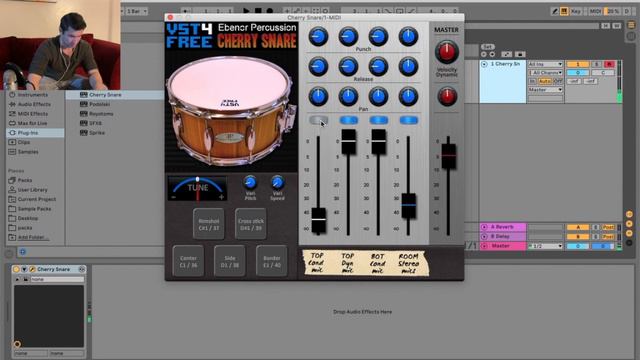
Task: Click the Cross stick D#1 / 39 pad
Action: [251, 224]
